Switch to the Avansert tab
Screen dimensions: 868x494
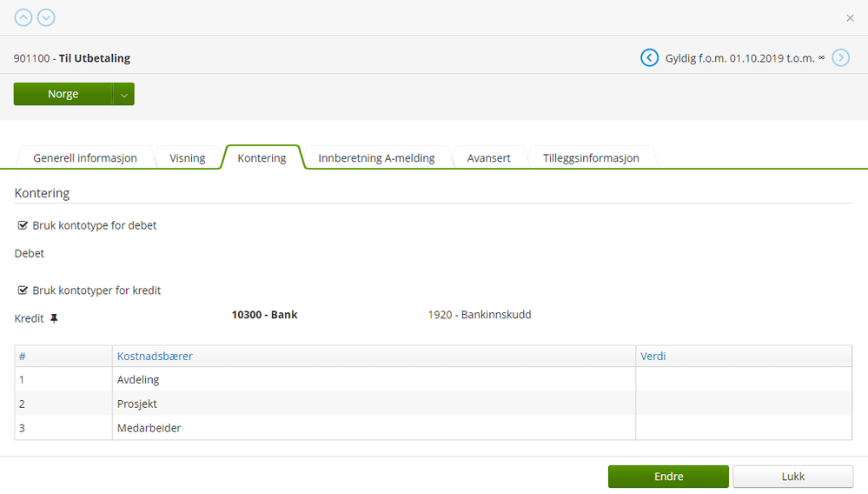click(489, 157)
